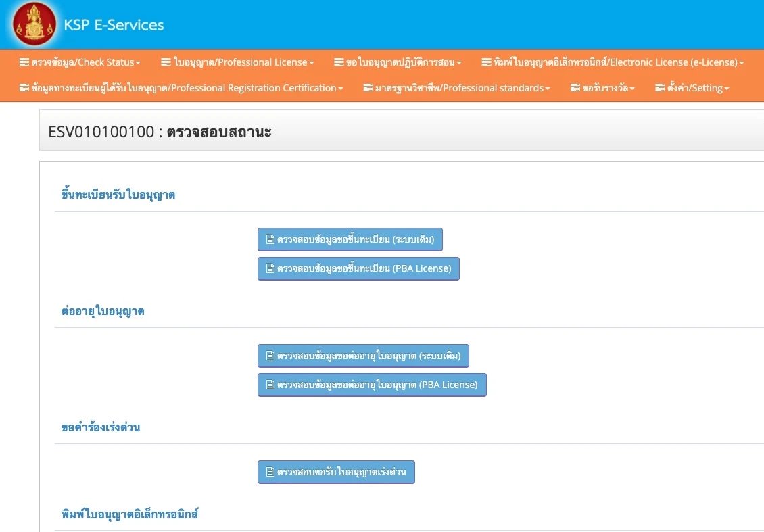The height and width of the screenshot is (532, 764).
Task: Click the list icon beside ขอรับรางวัล
Action: (x=575, y=88)
